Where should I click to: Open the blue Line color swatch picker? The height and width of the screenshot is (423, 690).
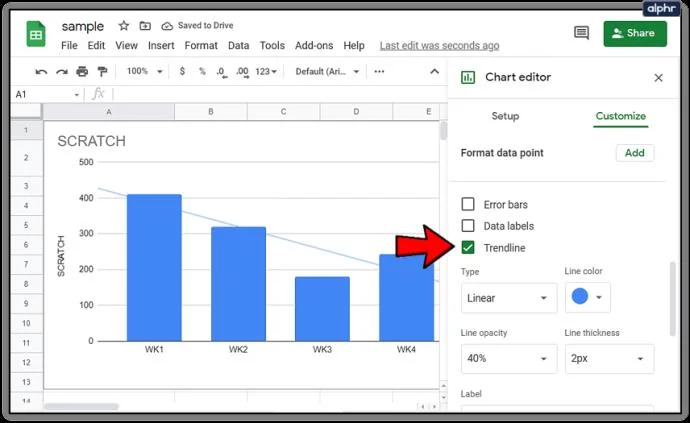click(x=587, y=297)
